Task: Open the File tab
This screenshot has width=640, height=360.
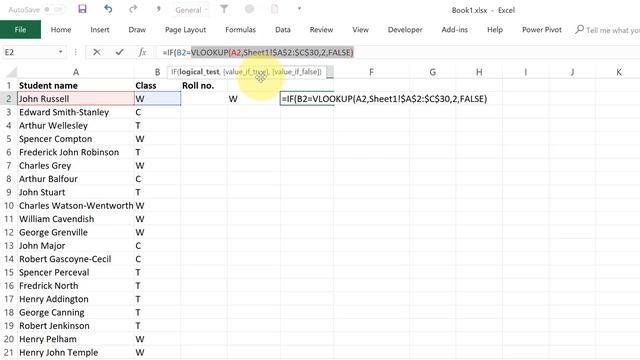Action: pos(20,29)
